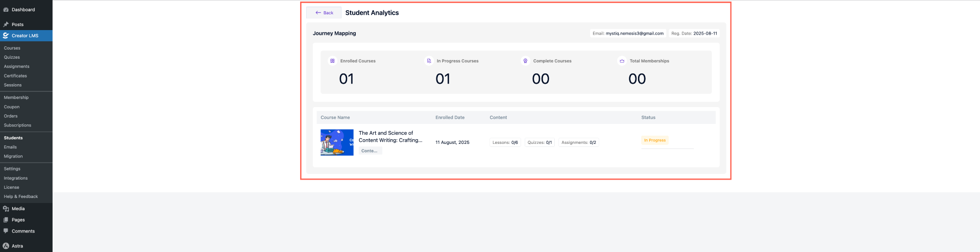The height and width of the screenshot is (252, 980).
Task: Click the Lessons: 0/6 chip
Action: 505,142
